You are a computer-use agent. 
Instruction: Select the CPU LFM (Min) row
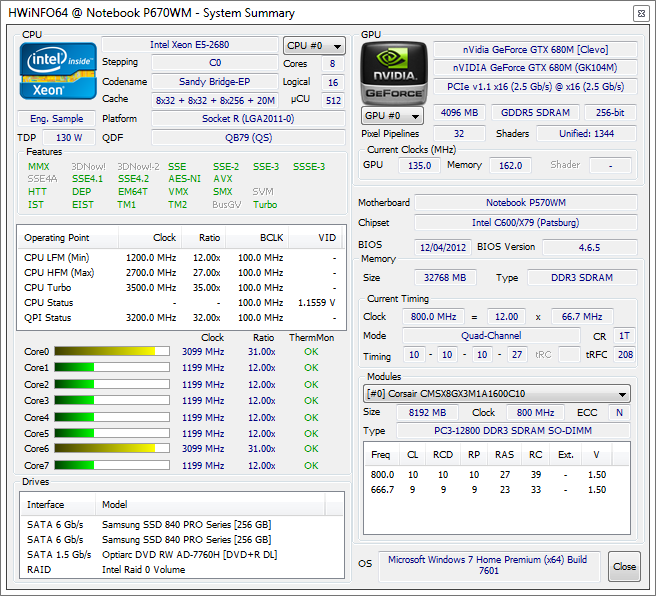point(181,258)
